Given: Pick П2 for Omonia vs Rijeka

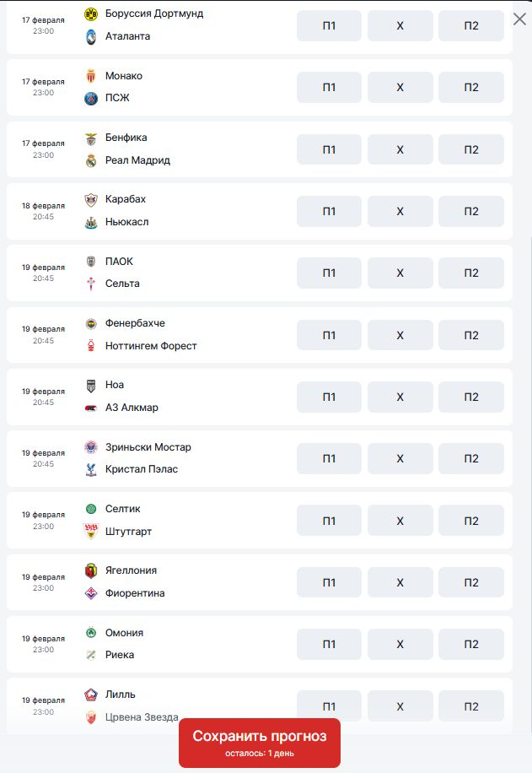Looking at the screenshot, I should (471, 645).
